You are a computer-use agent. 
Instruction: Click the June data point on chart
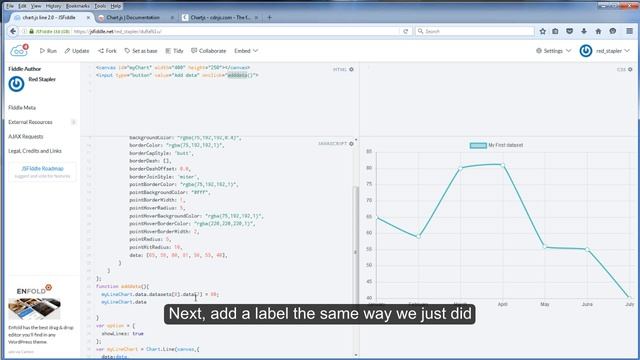tap(587, 249)
